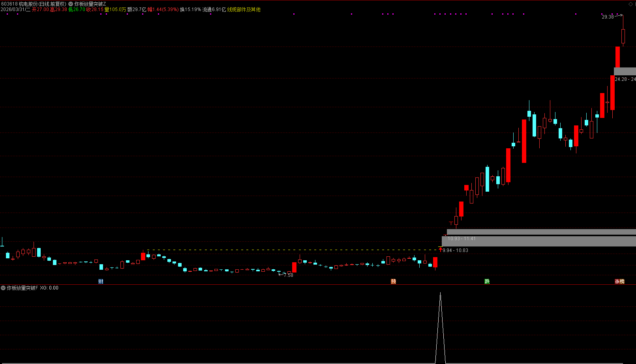Click the 9.94 - 10.83 range label
This screenshot has width=636, height=364.
[x=456, y=250]
